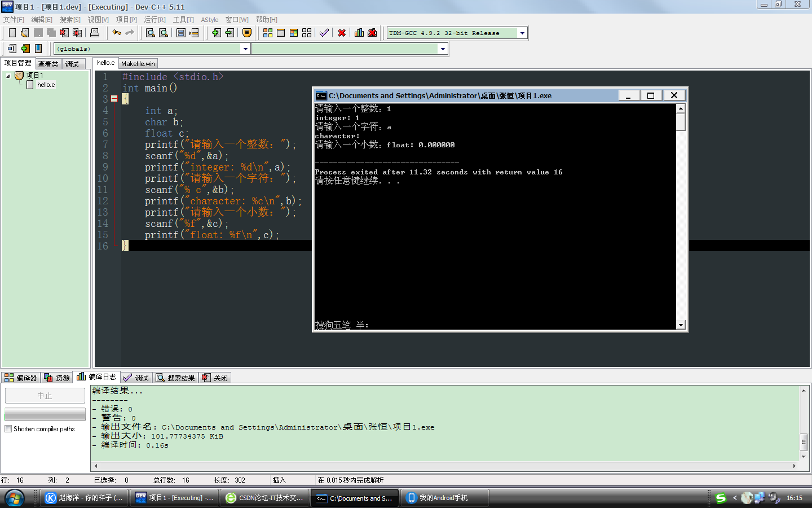Open the 编辑[E] menu
The height and width of the screenshot is (508, 812).
coord(42,20)
